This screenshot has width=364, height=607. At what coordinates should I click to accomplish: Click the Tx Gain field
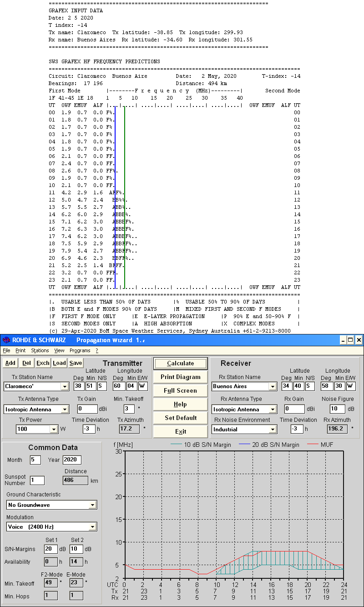[87, 409]
